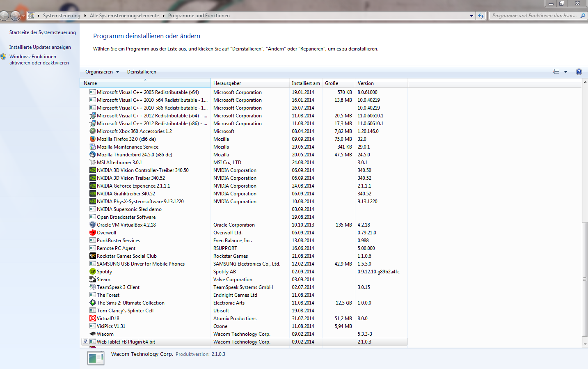Click the Spotify program icon
The height and width of the screenshot is (369, 588).
[x=93, y=271]
